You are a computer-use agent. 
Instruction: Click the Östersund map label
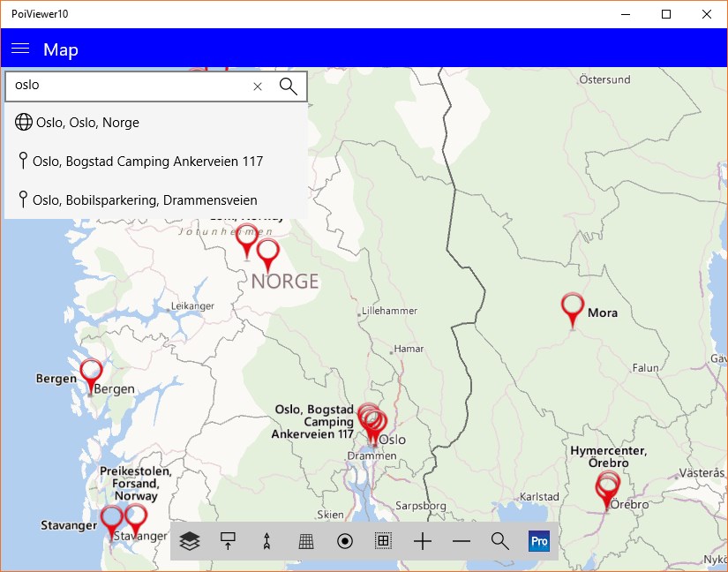pos(604,79)
